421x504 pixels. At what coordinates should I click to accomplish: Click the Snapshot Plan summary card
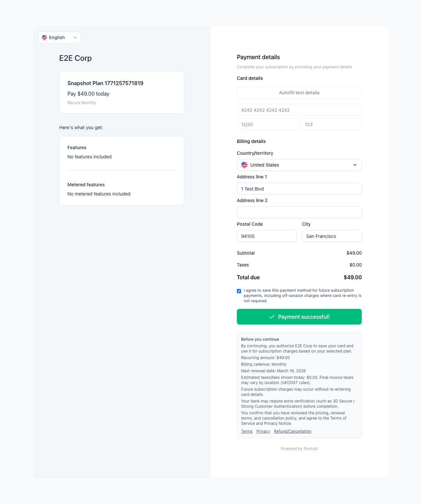coord(121,92)
